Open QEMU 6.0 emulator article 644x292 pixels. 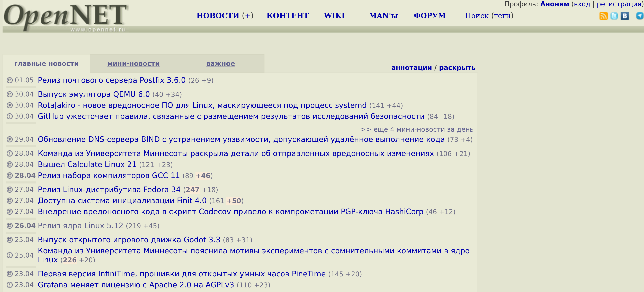pos(94,94)
